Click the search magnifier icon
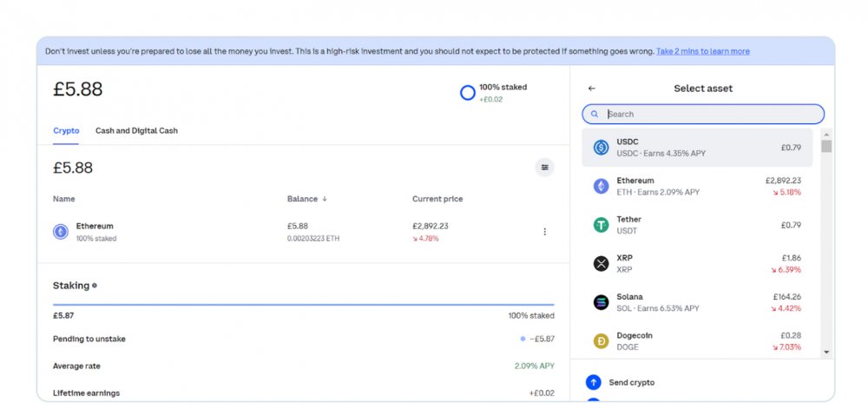 point(595,114)
